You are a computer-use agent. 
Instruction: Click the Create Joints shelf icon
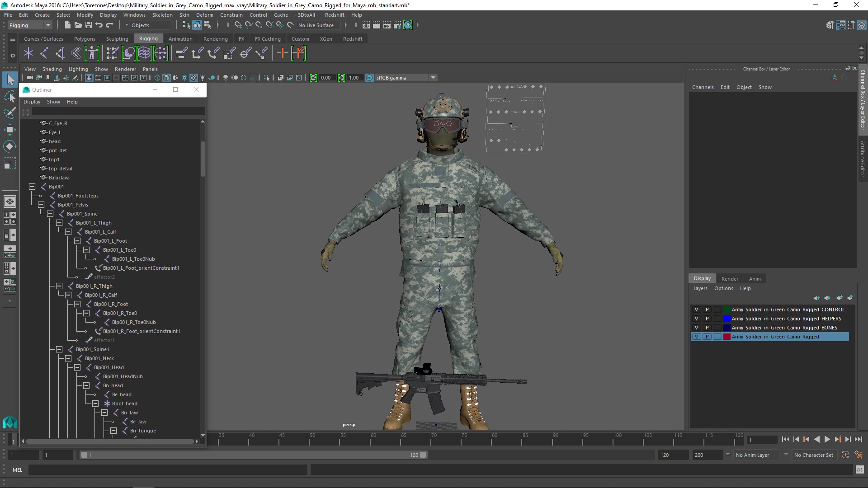[x=44, y=53]
